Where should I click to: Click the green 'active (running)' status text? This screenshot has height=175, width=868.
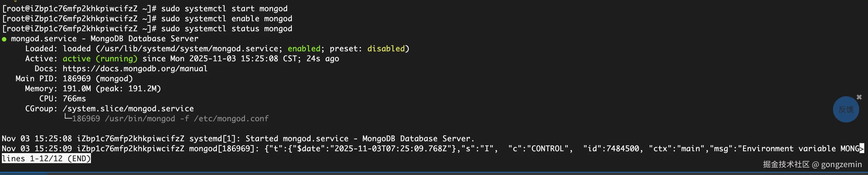[100, 59]
